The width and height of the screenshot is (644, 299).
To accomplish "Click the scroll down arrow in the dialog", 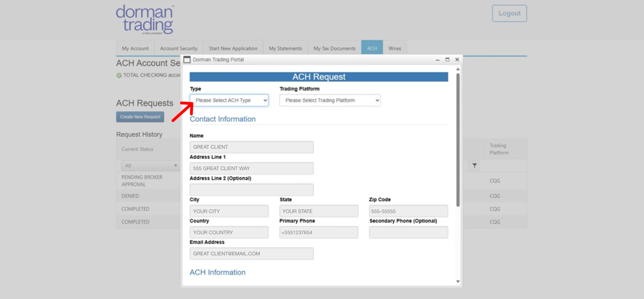I will click(458, 281).
